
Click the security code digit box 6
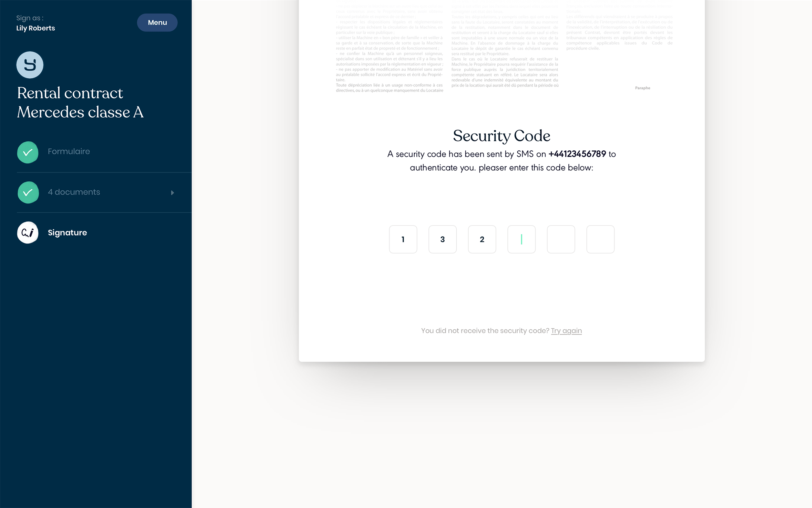[600, 239]
